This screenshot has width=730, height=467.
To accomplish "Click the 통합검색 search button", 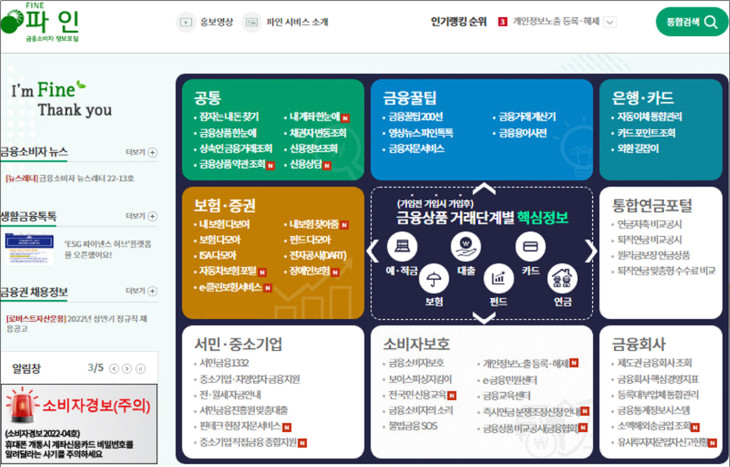I will (x=692, y=22).
